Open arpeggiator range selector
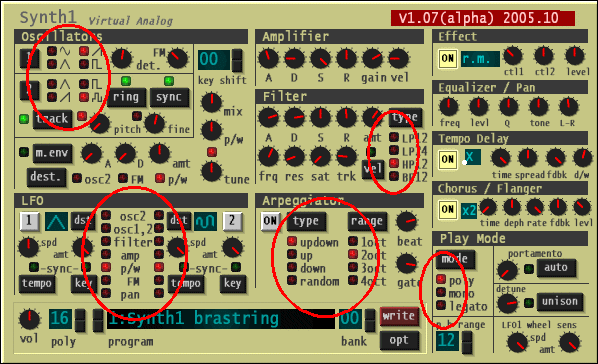 367,221
